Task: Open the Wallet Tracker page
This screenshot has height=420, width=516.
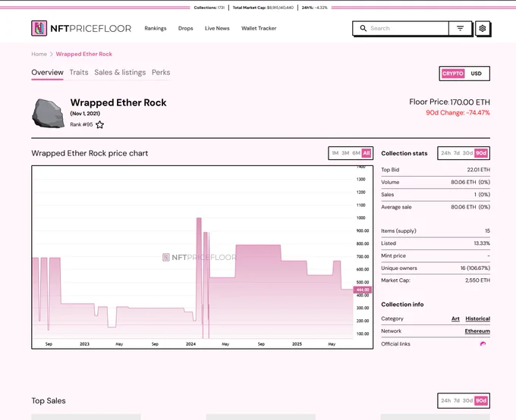Action: pyautogui.click(x=259, y=28)
